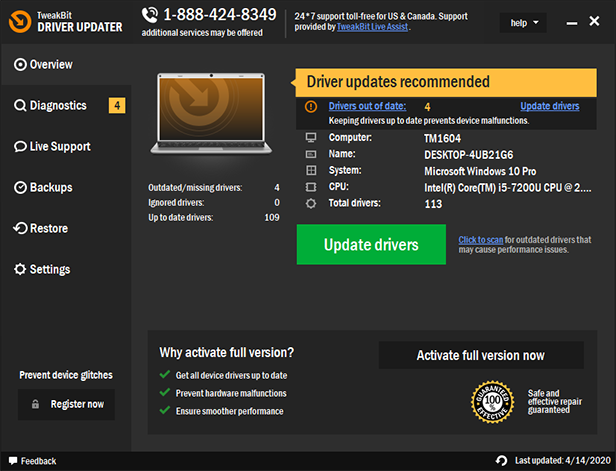Click the Last updated 4/14/2020 text

[563, 460]
